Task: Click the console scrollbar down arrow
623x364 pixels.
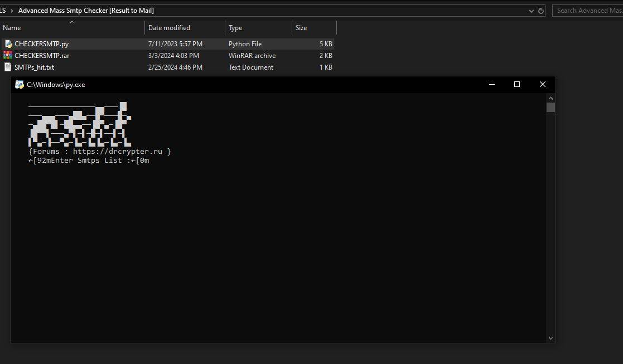Action: (550, 338)
